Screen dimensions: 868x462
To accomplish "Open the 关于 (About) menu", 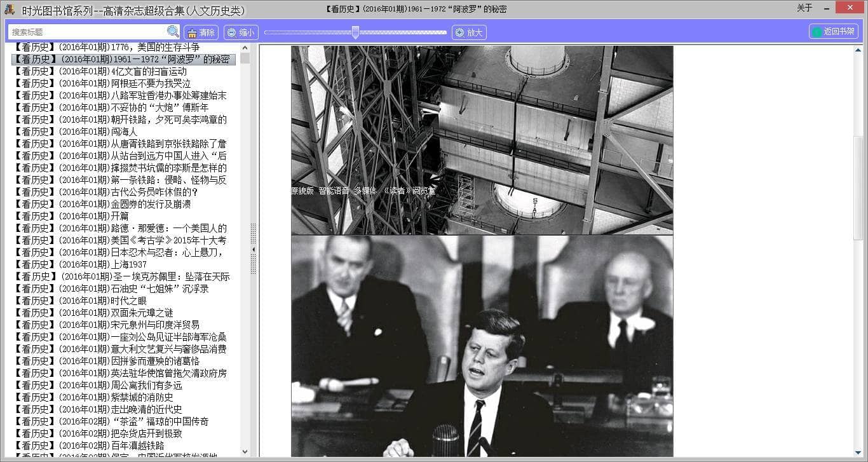I will click(804, 8).
